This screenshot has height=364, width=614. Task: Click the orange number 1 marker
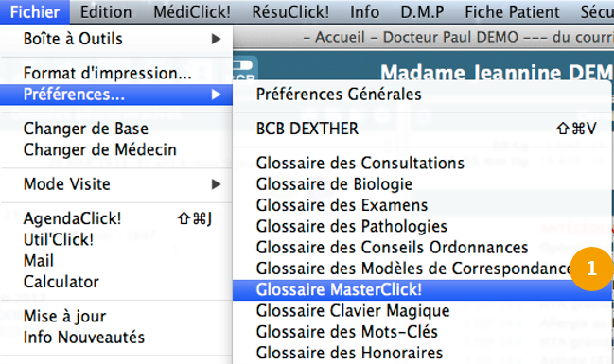pos(591,269)
